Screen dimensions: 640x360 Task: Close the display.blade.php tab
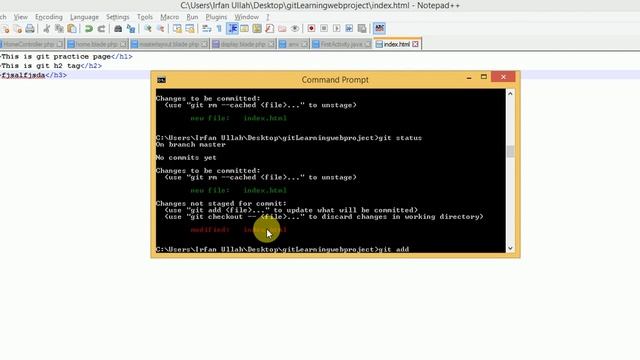(271, 44)
